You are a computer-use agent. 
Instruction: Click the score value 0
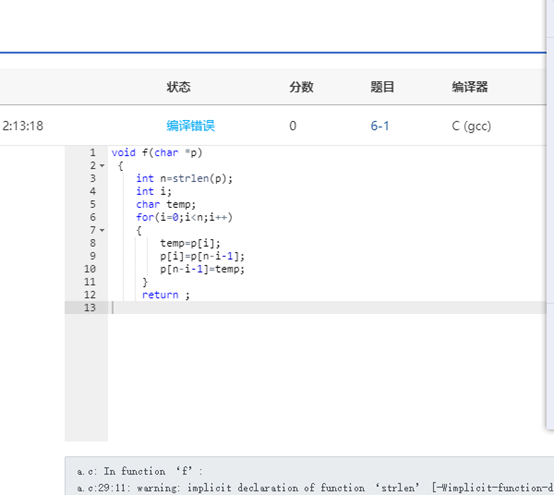coord(293,126)
